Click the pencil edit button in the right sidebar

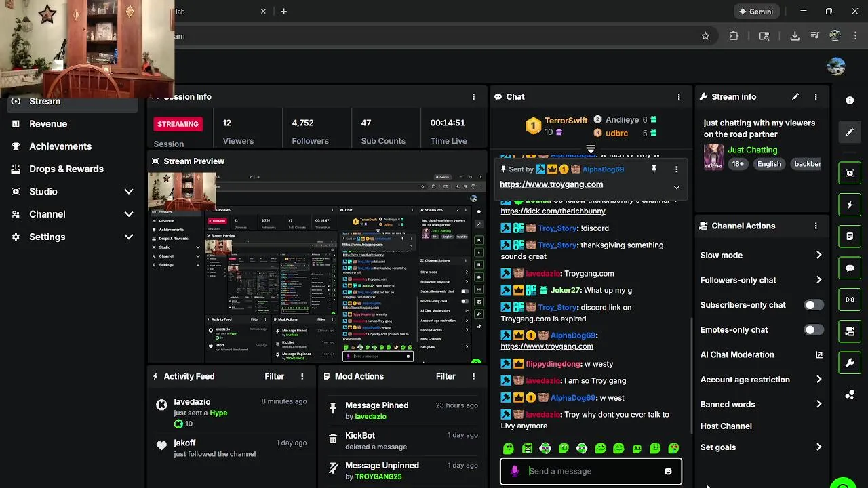(x=850, y=132)
